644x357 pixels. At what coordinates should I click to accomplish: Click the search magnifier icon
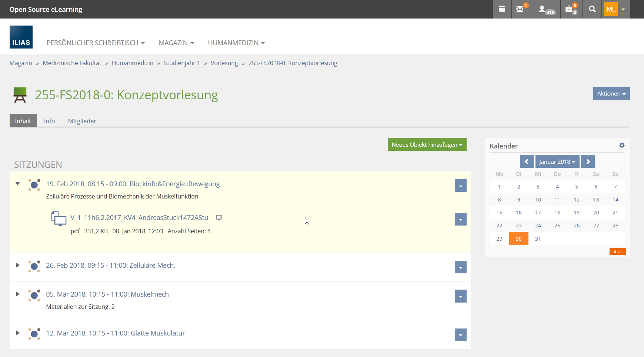point(592,9)
